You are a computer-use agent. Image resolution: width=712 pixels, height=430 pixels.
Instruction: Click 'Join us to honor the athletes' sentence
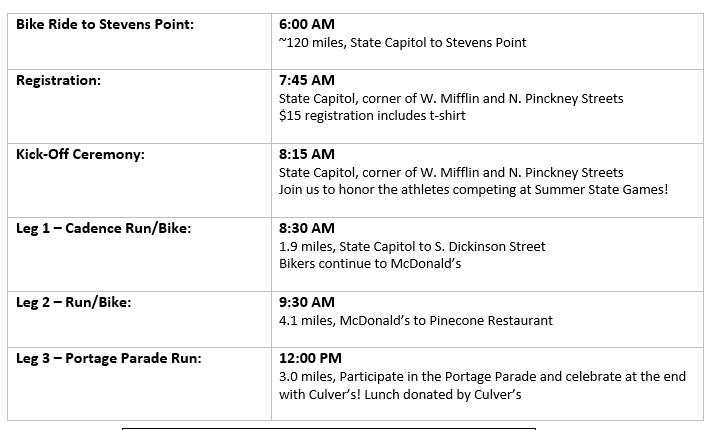click(474, 190)
